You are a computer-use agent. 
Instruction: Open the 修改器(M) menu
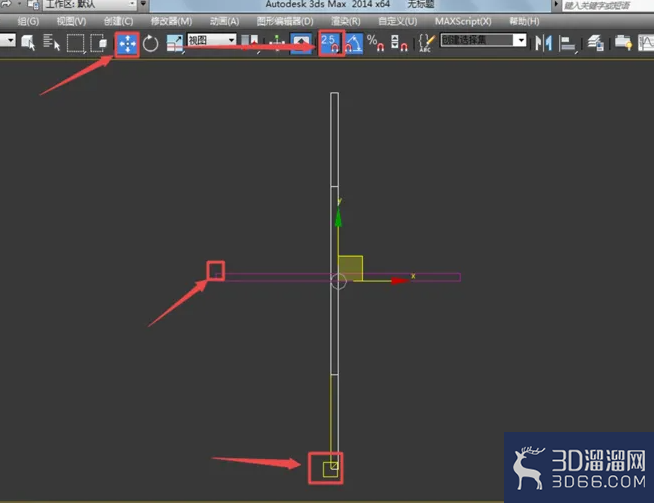click(x=171, y=21)
